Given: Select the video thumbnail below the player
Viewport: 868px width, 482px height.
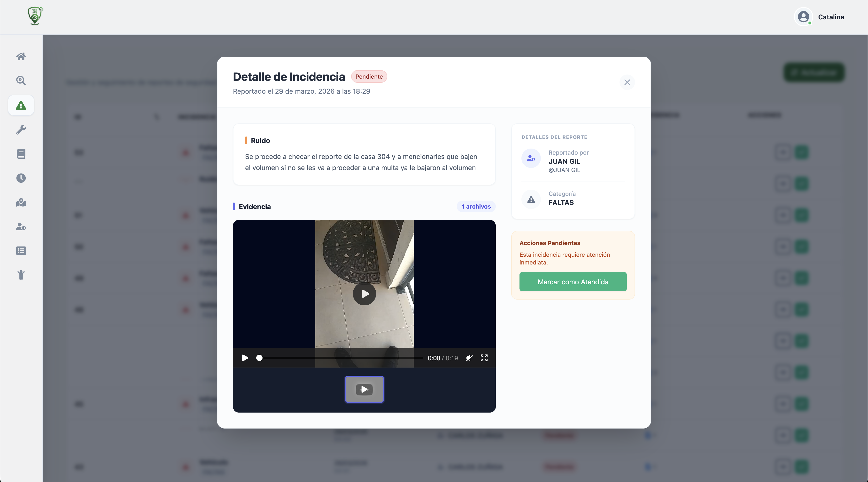Looking at the screenshot, I should click(x=364, y=389).
